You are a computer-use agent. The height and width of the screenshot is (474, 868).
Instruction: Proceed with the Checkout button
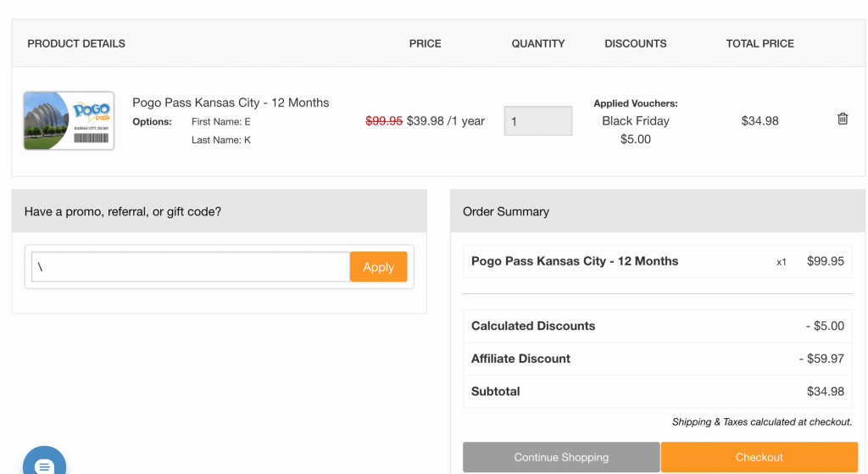coord(759,457)
